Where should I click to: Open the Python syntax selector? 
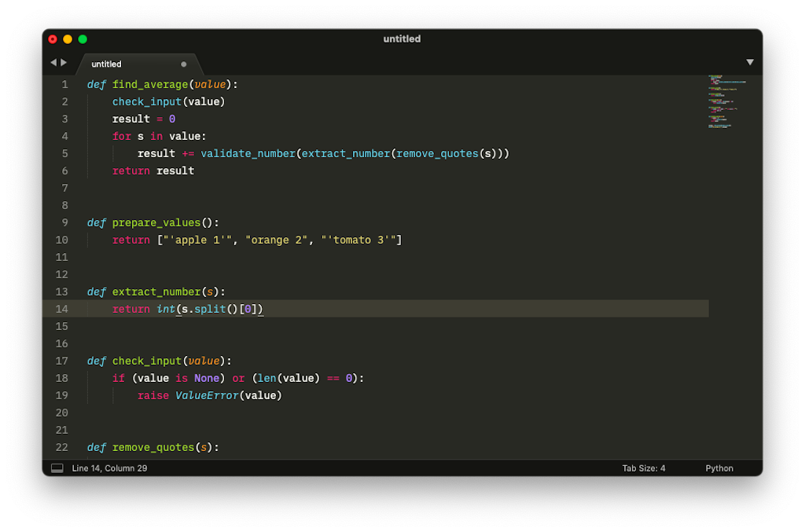coord(719,468)
